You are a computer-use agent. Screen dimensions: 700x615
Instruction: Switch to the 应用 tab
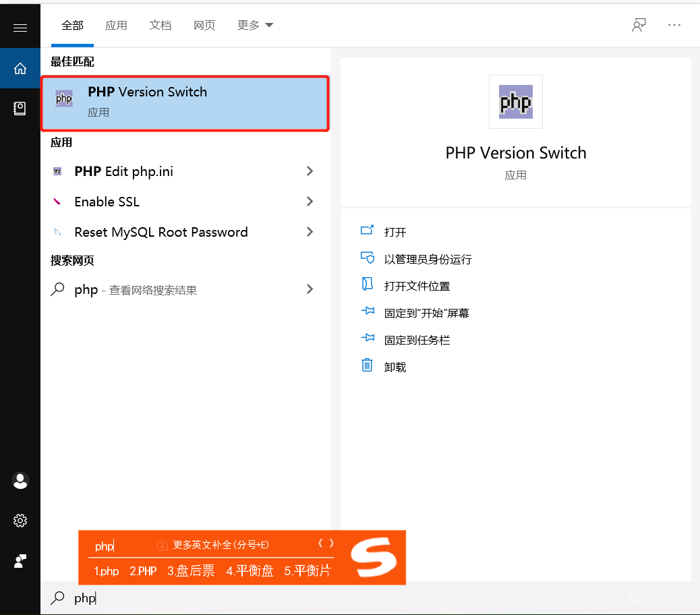pos(116,26)
